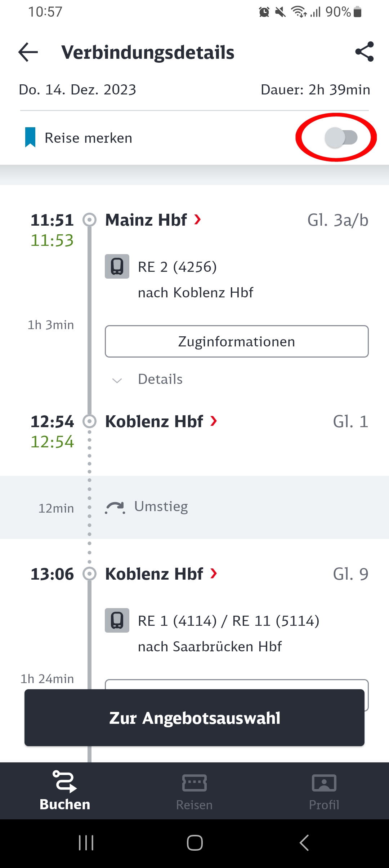Tap the RE 2 train icon
The width and height of the screenshot is (389, 868).
click(x=117, y=266)
